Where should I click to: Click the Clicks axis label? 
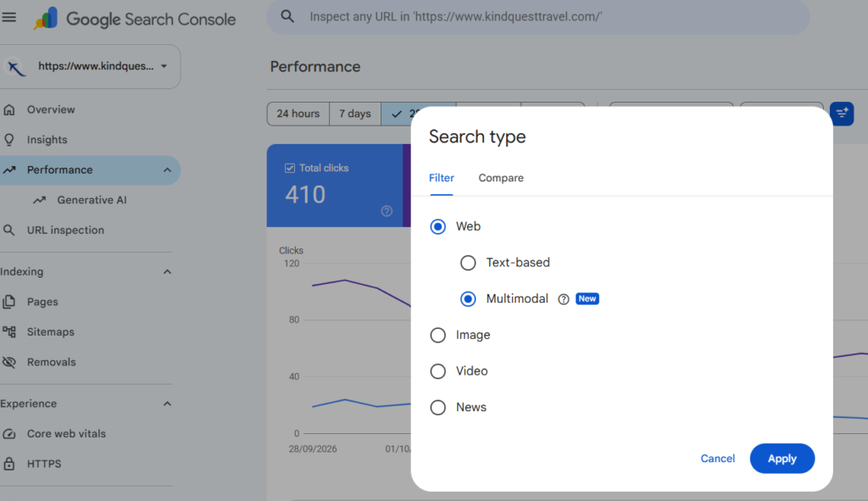pos(291,250)
